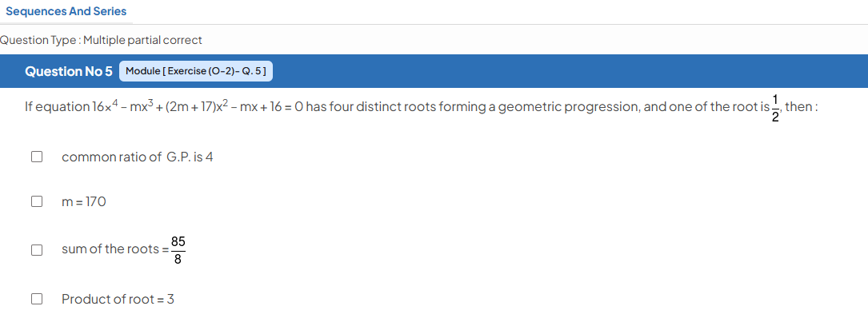
Task: Click the 85/8 fraction in option three
Action: point(178,250)
